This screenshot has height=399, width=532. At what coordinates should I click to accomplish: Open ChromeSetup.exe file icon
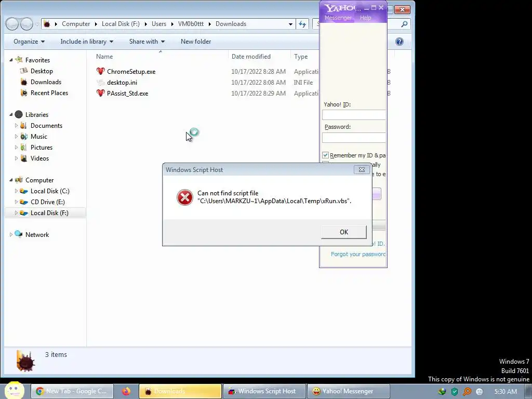click(100, 71)
